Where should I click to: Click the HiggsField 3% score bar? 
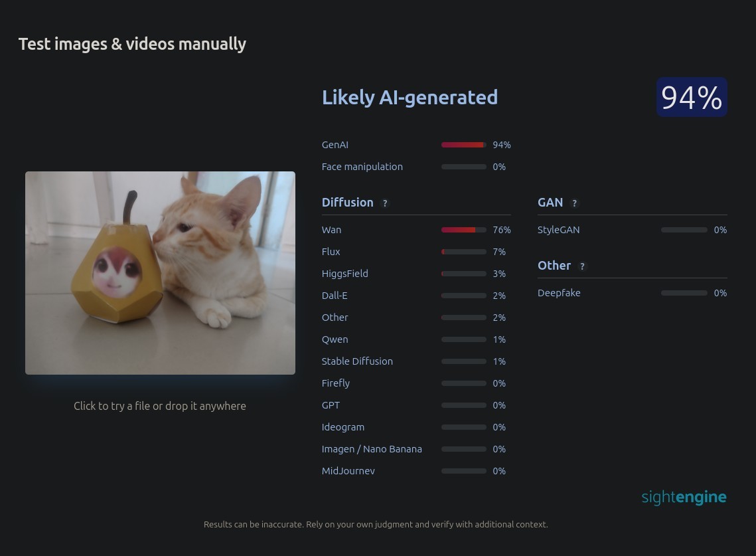463,274
